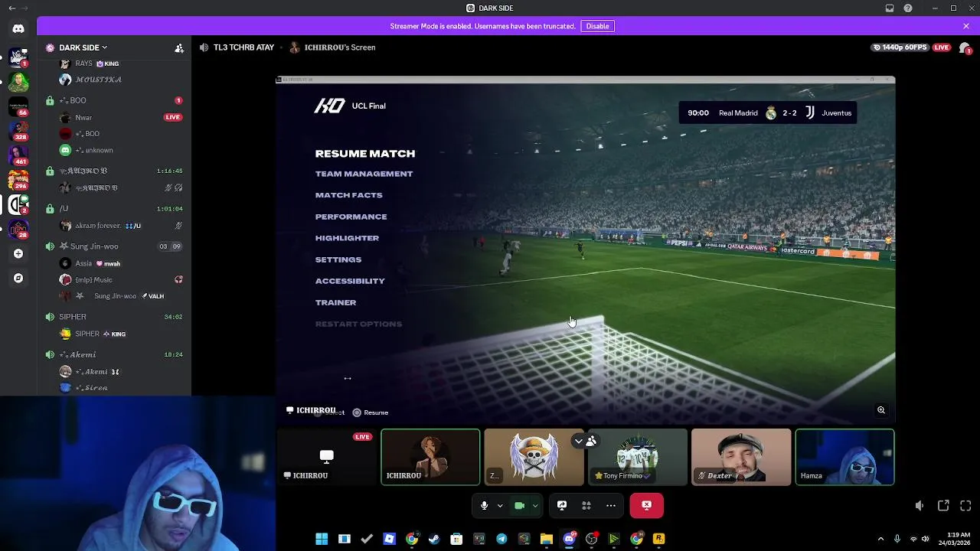Open Windows Start menu

tap(322, 539)
